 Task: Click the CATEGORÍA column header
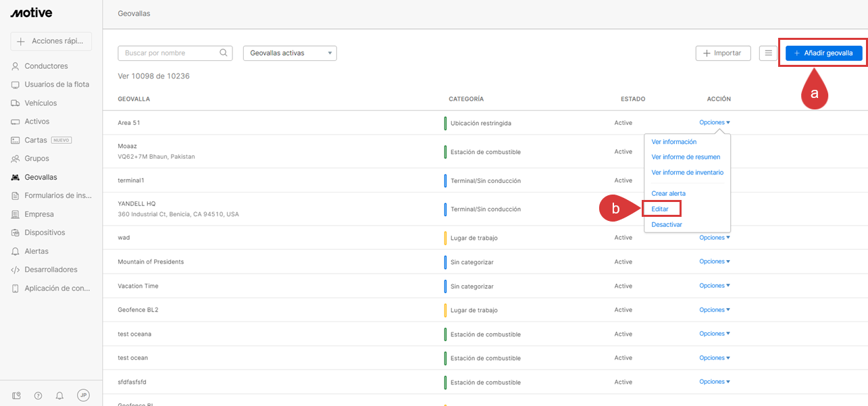point(466,99)
